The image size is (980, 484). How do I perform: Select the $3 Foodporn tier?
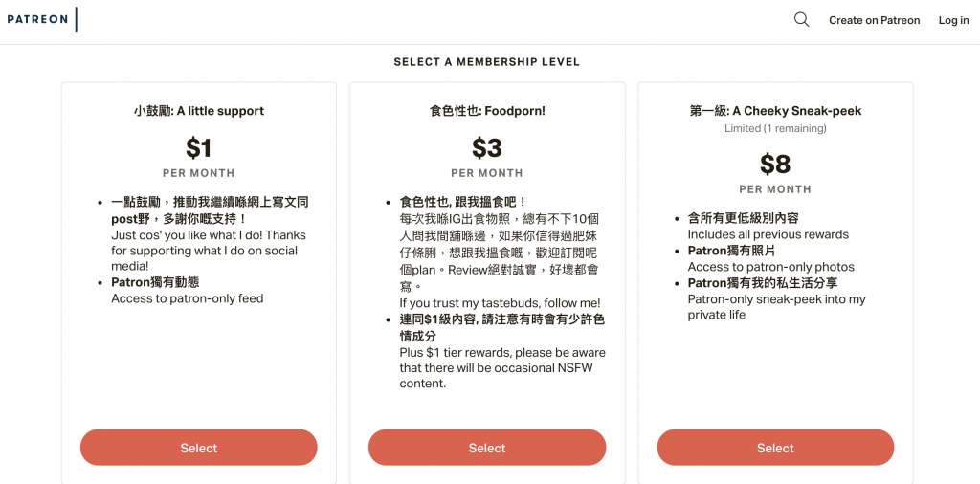point(486,448)
